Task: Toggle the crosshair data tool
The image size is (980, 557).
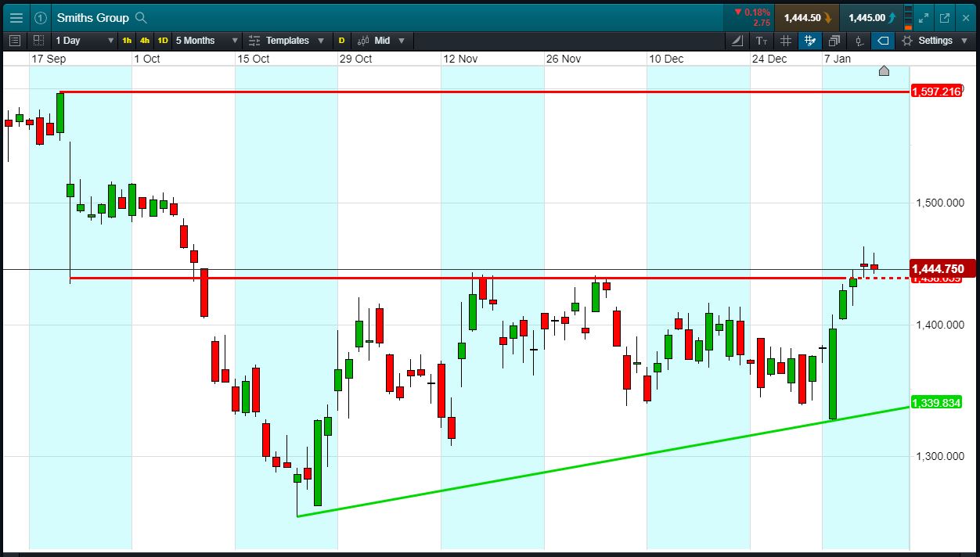Action: click(810, 41)
